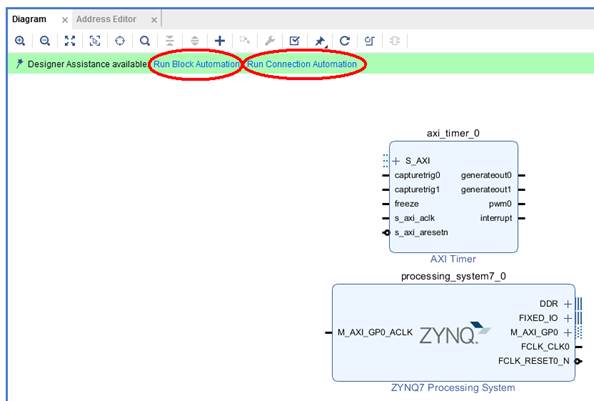
Task: Expand the FIXED_IO interface plus sign
Action: pyautogui.click(x=567, y=318)
